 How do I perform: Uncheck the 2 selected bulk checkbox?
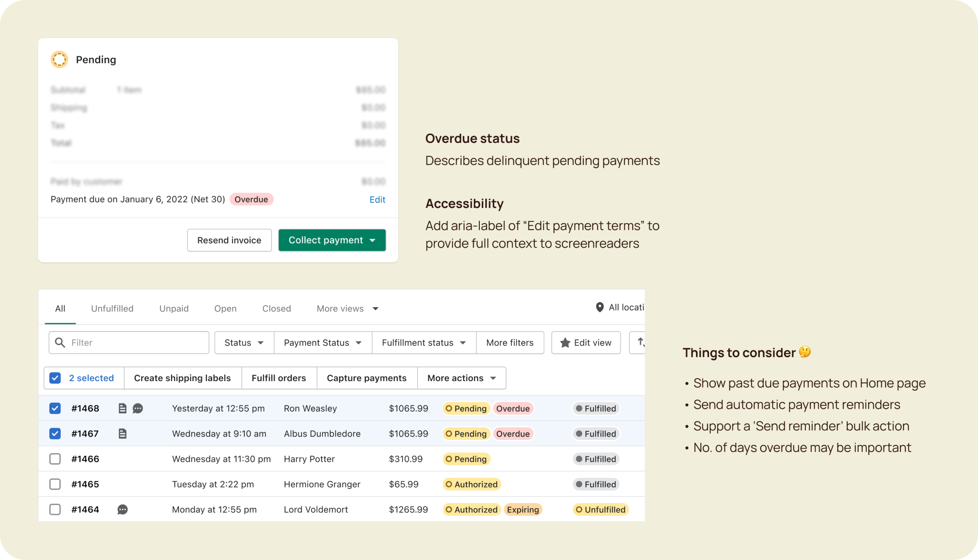pyautogui.click(x=55, y=378)
